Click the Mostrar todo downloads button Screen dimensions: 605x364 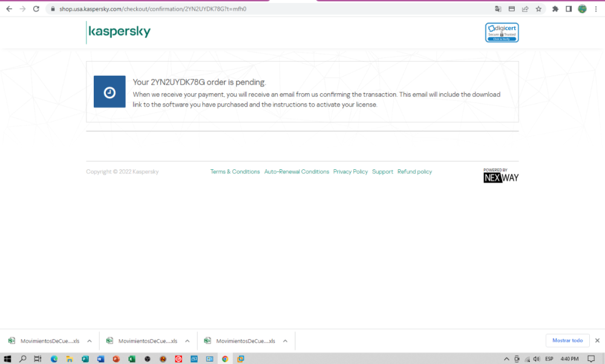coord(567,340)
